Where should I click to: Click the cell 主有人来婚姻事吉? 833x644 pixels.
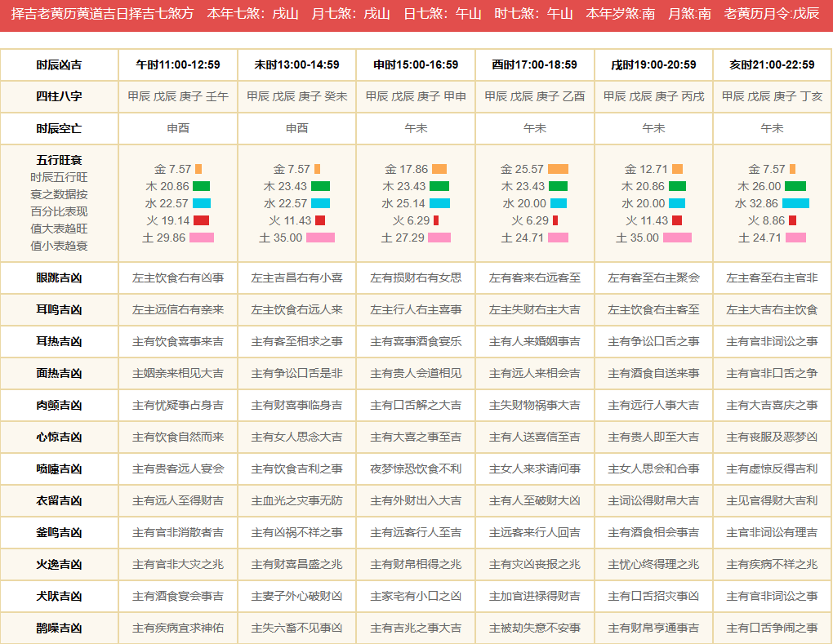(534, 341)
